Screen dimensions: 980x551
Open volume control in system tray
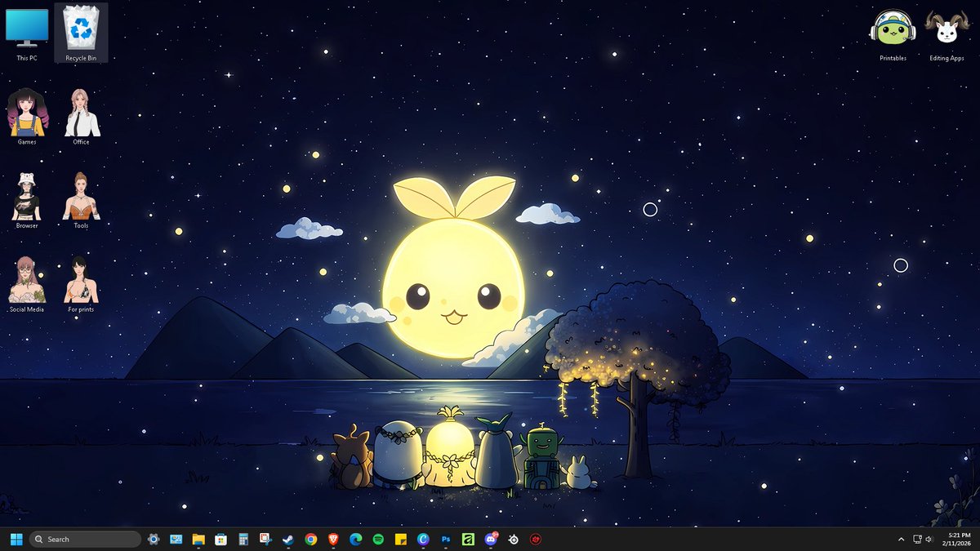[x=929, y=539]
